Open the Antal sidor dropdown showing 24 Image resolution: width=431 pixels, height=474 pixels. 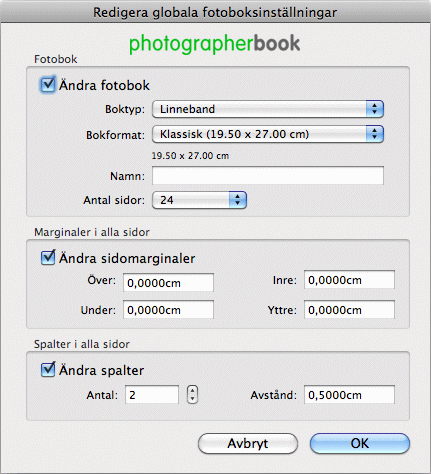point(199,200)
